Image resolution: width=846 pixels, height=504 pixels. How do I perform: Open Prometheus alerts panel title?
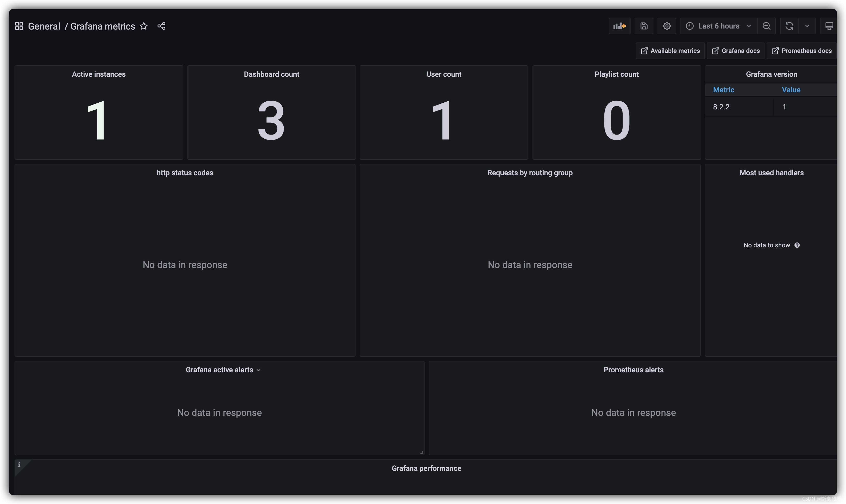pos(633,369)
